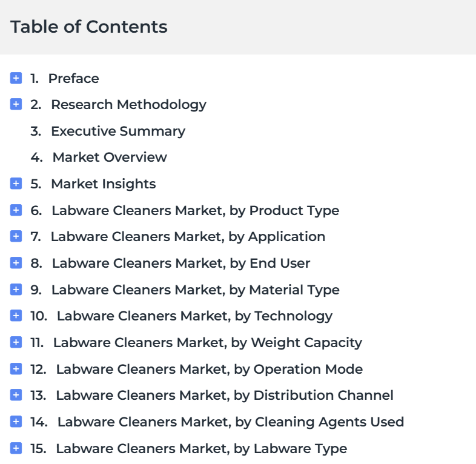476x464 pixels.
Task: Expand the Preface section plus icon
Action: [x=16, y=78]
